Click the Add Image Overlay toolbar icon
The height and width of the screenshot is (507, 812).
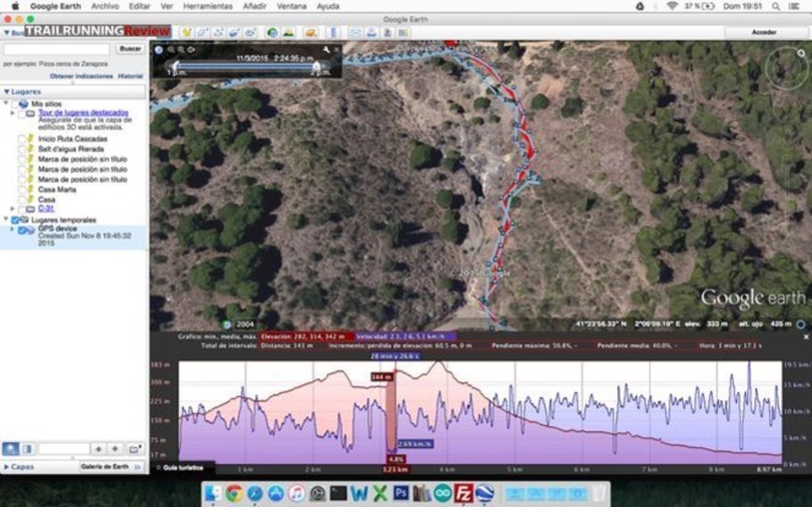[234, 33]
